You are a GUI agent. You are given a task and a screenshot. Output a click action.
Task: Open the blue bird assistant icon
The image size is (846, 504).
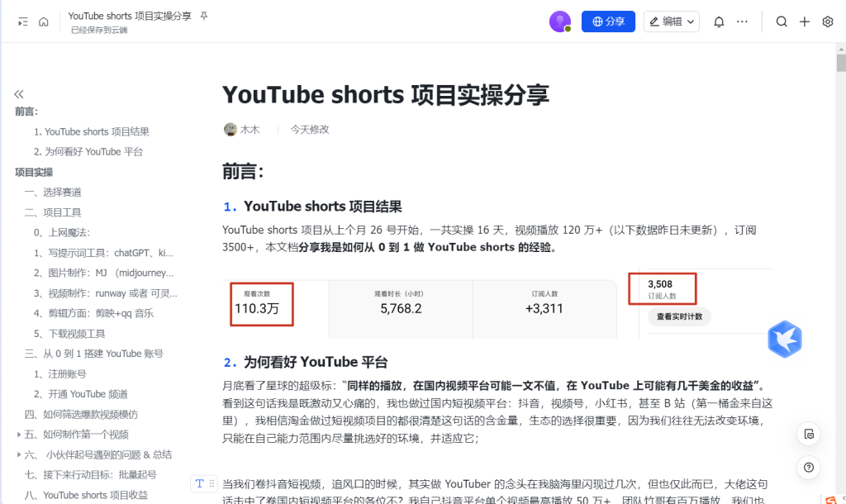tap(784, 340)
